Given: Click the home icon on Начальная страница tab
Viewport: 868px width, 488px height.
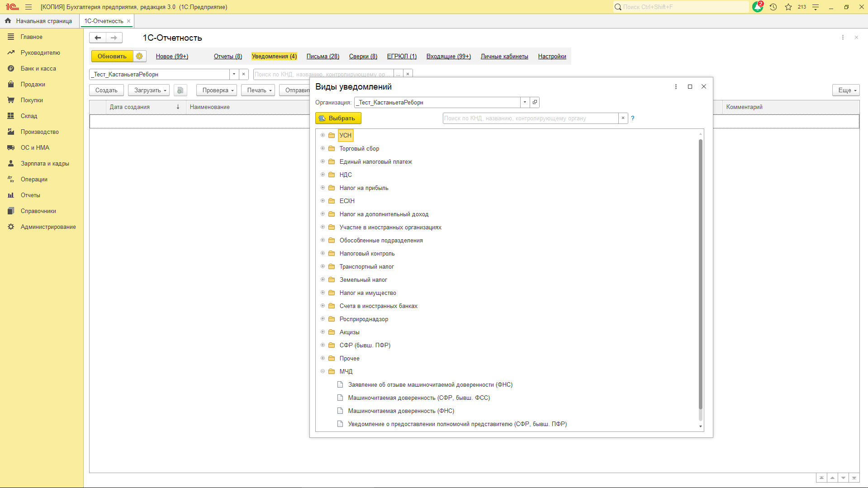Looking at the screenshot, I should pos(8,21).
